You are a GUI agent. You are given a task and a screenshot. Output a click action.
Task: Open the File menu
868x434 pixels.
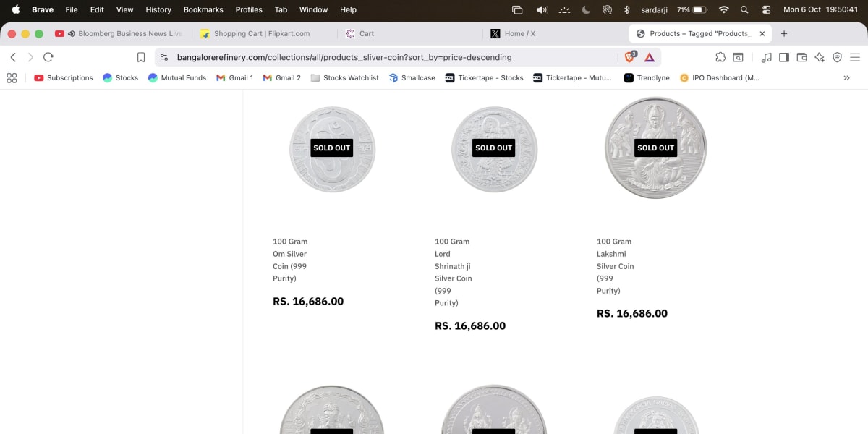pyautogui.click(x=72, y=9)
